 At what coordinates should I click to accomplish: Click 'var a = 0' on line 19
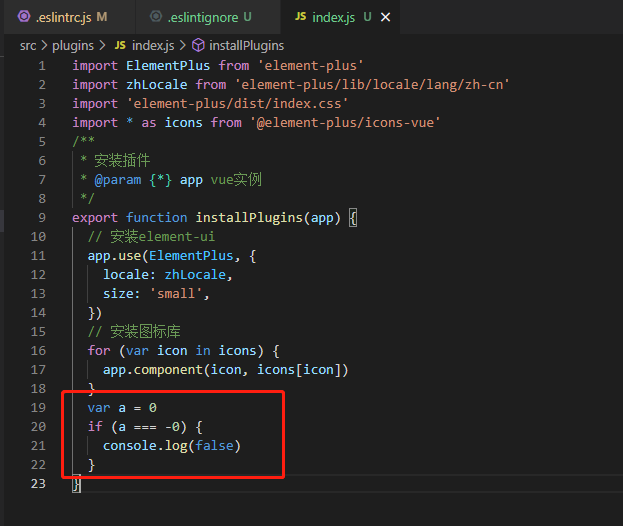(x=122, y=408)
